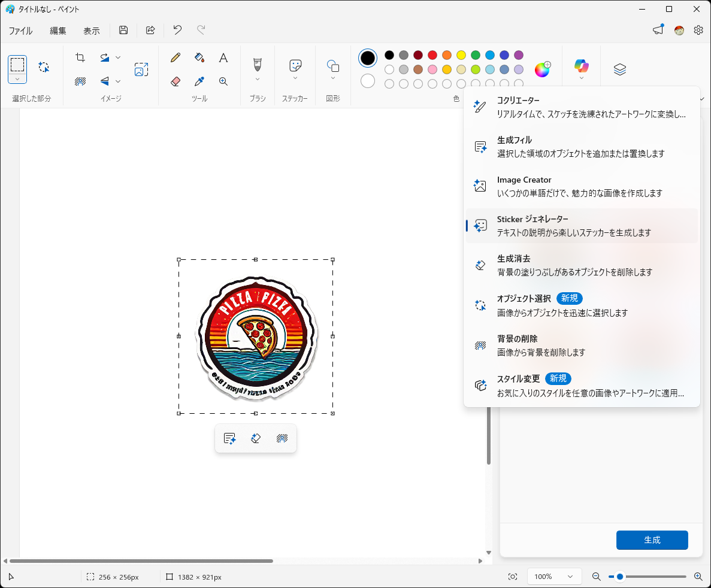The width and height of the screenshot is (711, 588).
Task: Select the red color swatch
Action: (432, 54)
